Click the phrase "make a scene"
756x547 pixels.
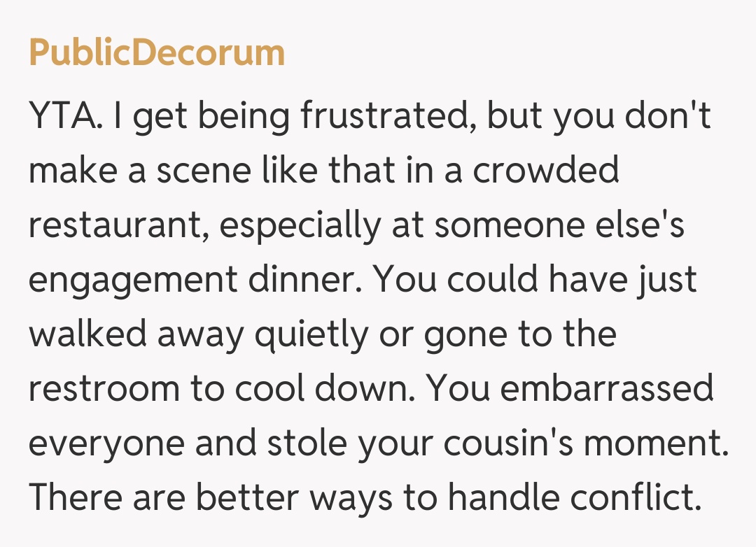pos(138,170)
